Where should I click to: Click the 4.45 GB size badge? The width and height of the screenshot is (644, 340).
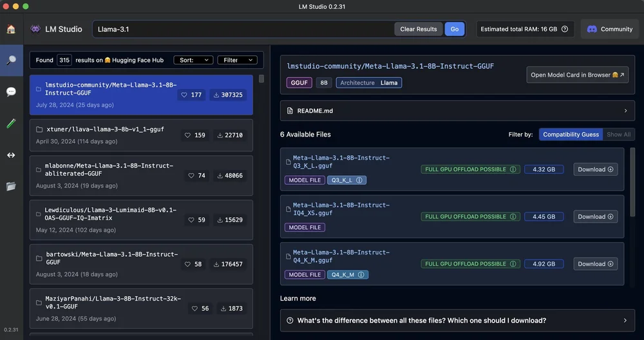coord(544,216)
